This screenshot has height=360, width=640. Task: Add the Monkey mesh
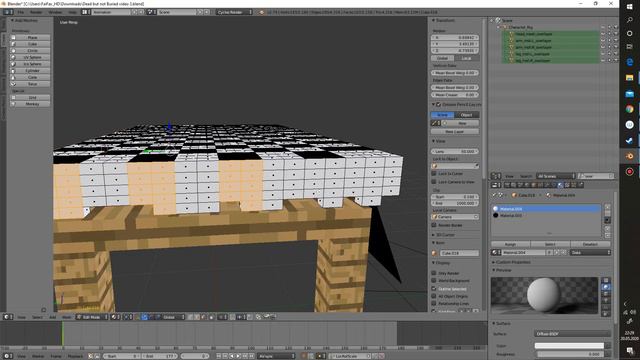[30, 104]
